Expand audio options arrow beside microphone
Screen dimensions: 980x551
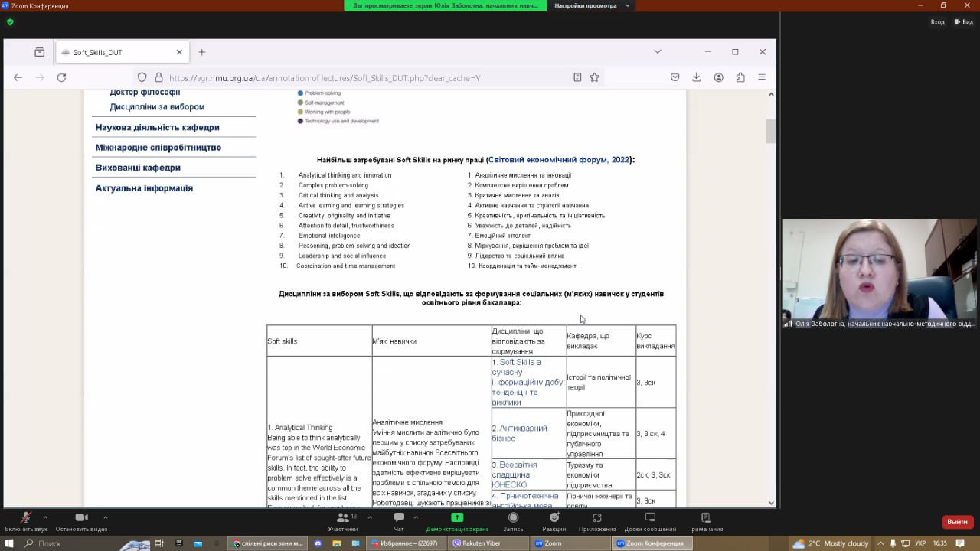[x=45, y=517]
